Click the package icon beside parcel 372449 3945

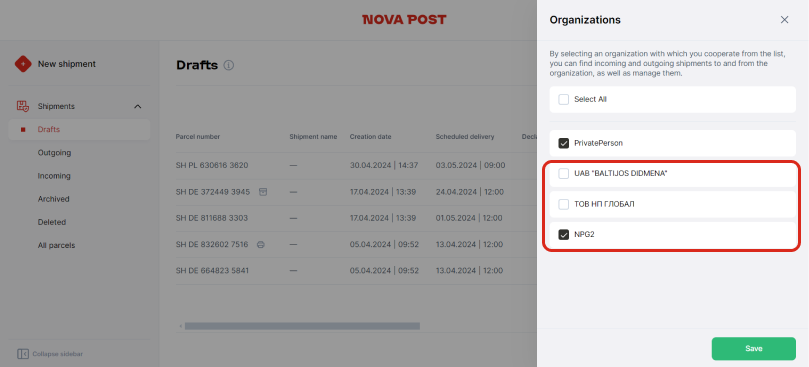(x=263, y=192)
